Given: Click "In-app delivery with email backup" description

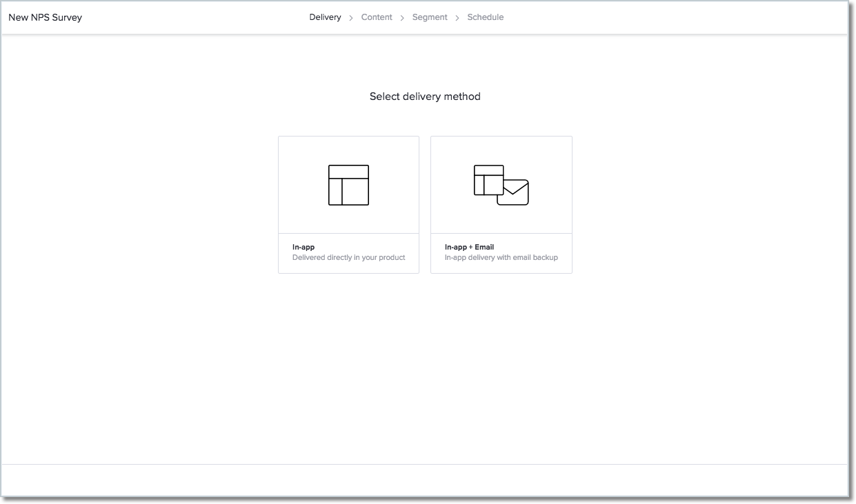Looking at the screenshot, I should (501, 258).
